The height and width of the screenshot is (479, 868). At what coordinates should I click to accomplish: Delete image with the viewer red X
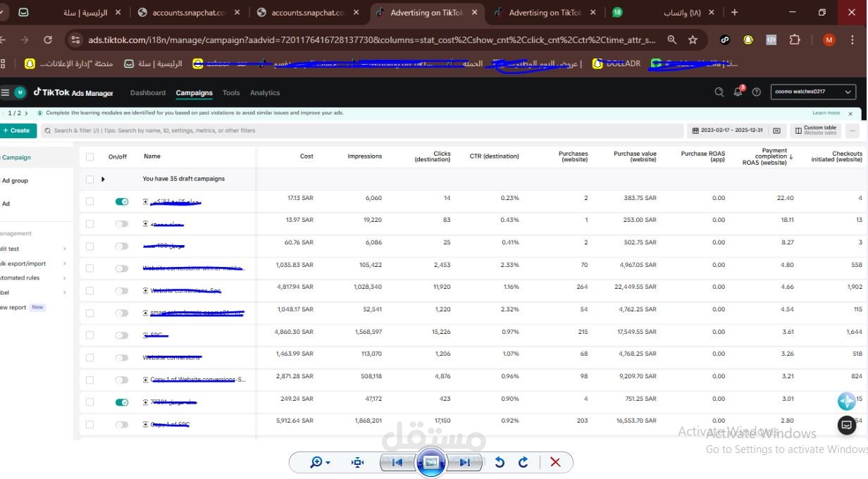click(x=555, y=462)
